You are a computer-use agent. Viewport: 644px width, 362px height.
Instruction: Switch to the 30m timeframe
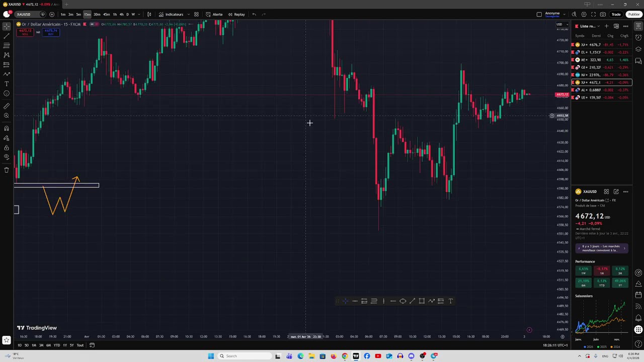click(97, 14)
